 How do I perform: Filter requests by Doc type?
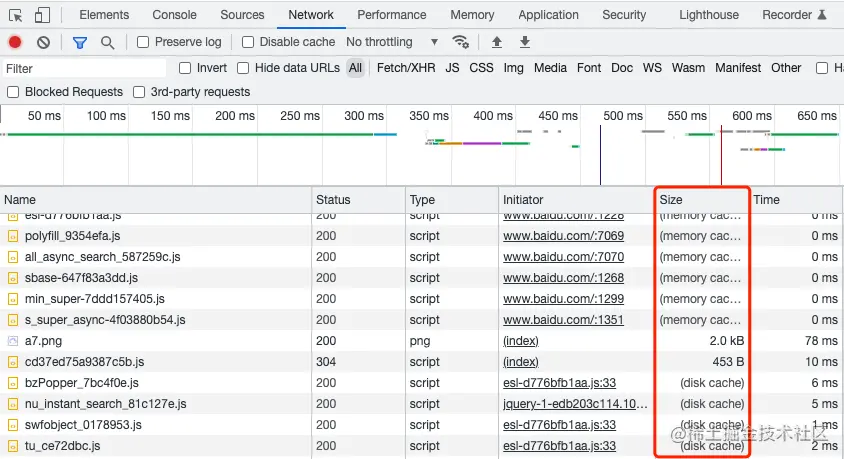click(x=622, y=68)
